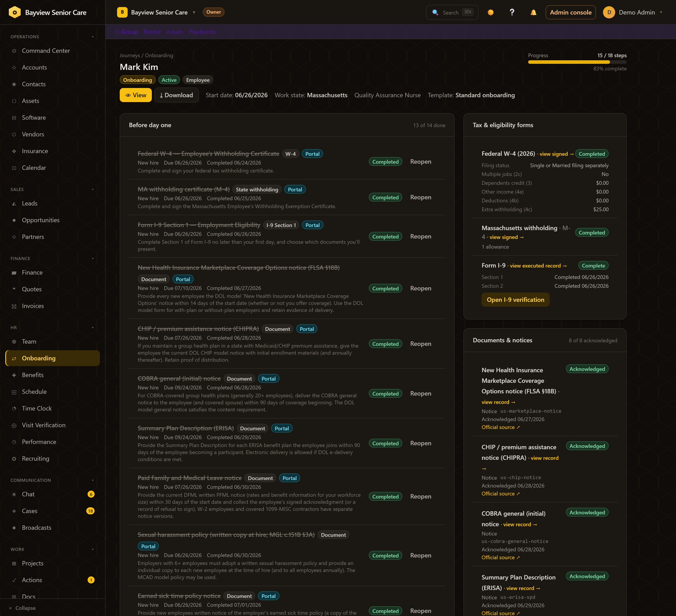Click the Journeys breadcrumb link
676x616 pixels.
pos(130,55)
